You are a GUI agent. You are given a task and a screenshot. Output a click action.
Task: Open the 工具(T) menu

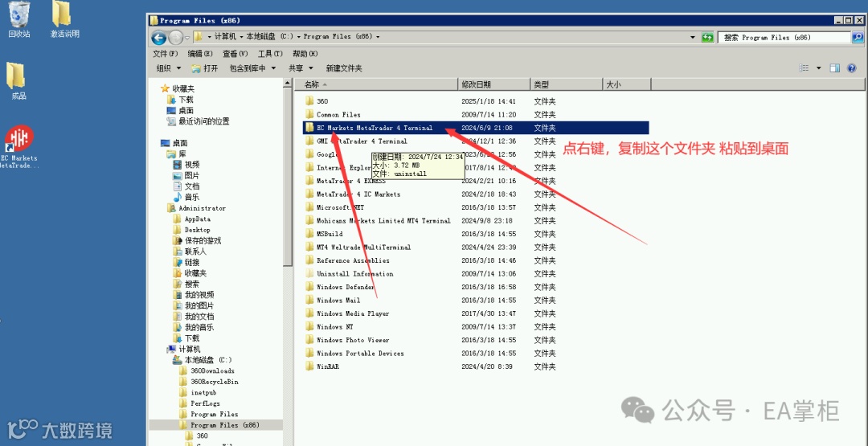click(270, 54)
